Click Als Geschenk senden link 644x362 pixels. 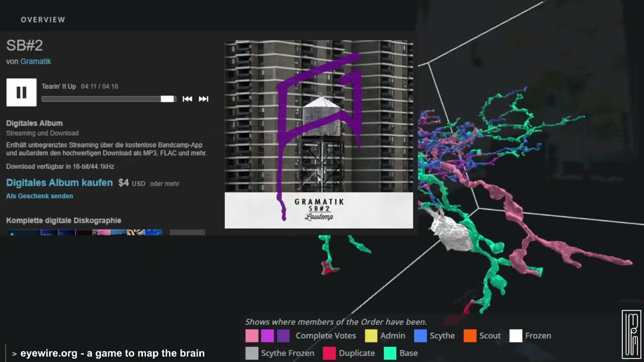click(39, 196)
